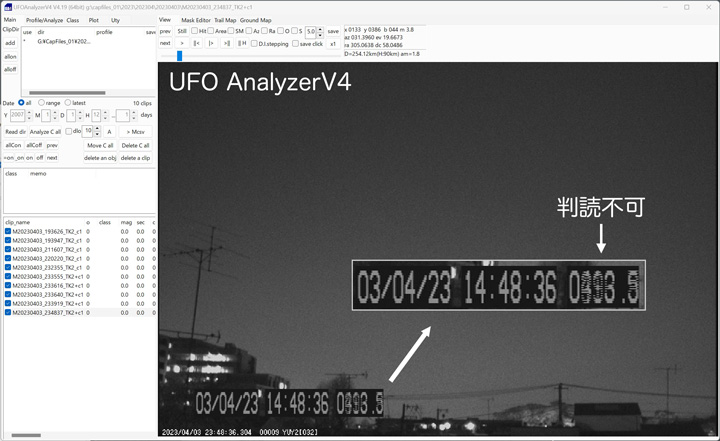Switch to the Mask Editor tab
This screenshot has height=441, width=720.
pyautogui.click(x=196, y=20)
